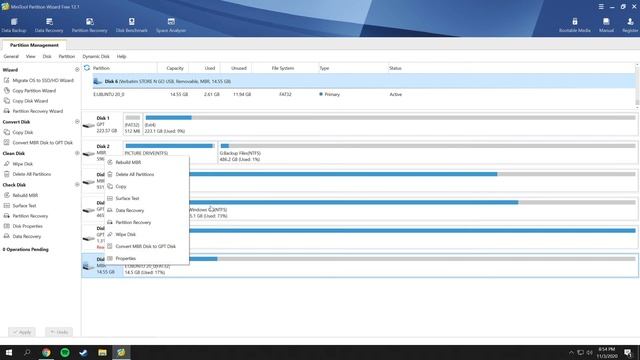Screen dimensions: 640x360
Task: Click the Apply button
Action: pyautogui.click(x=22, y=332)
